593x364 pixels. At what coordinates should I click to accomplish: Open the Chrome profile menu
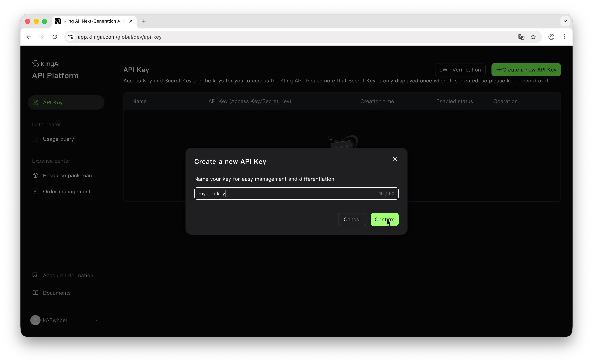pyautogui.click(x=551, y=37)
